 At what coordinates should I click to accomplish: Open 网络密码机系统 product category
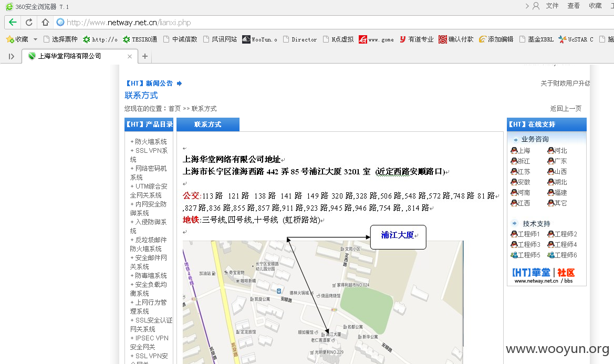[x=149, y=173]
